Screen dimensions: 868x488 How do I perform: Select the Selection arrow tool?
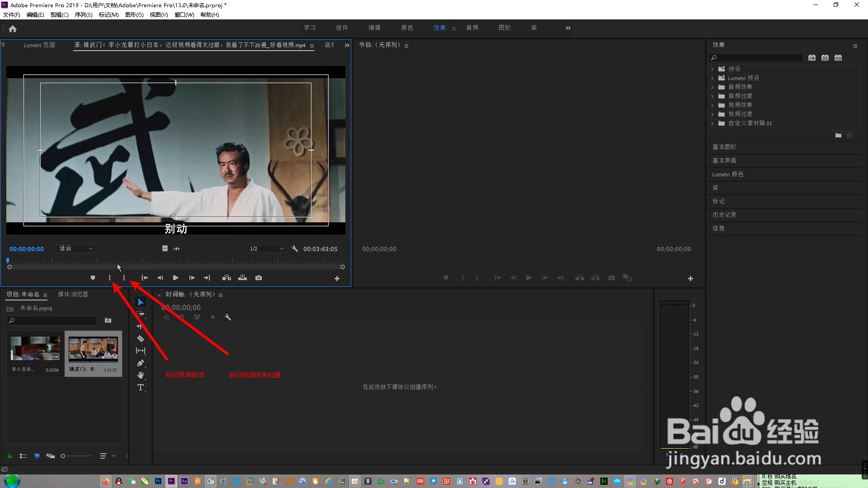click(x=141, y=302)
